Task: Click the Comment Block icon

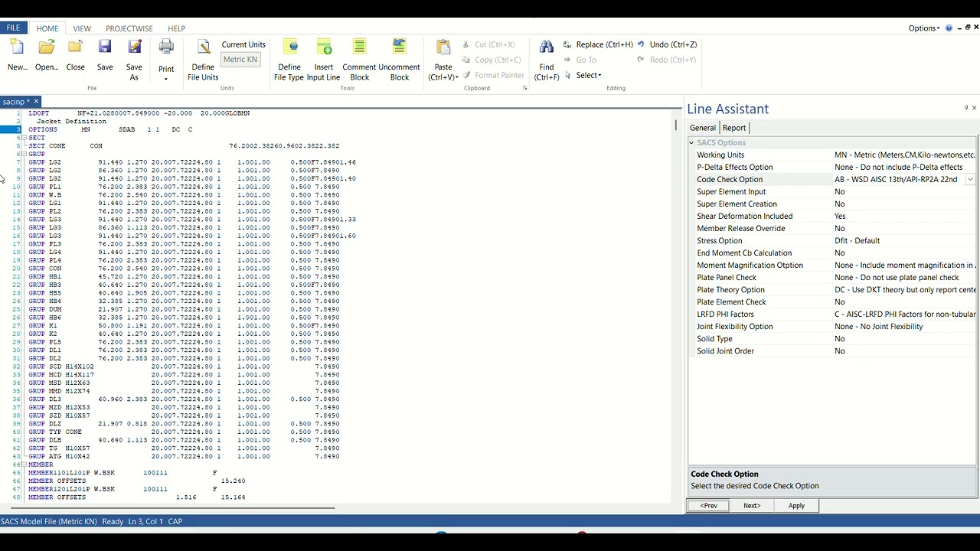Action: click(x=359, y=47)
